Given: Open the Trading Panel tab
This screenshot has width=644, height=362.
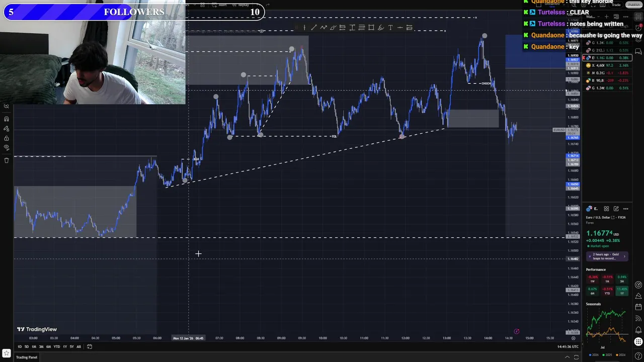Looking at the screenshot, I should 27,357.
